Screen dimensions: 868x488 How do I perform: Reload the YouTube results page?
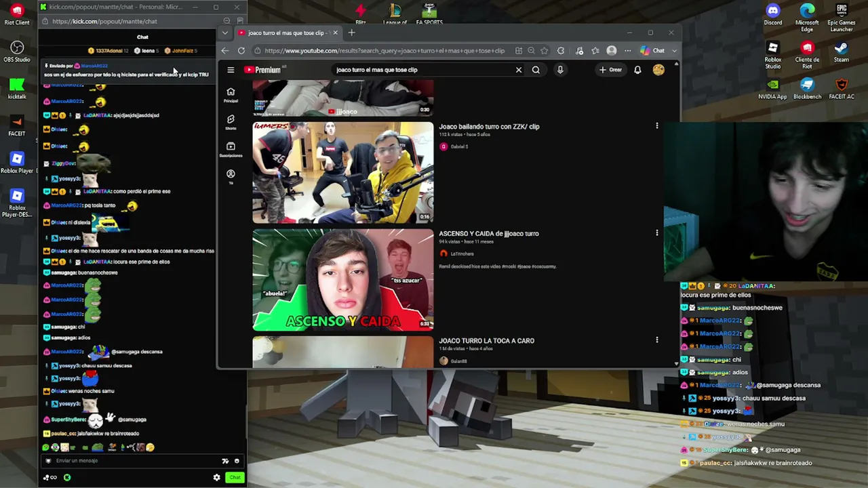point(241,51)
